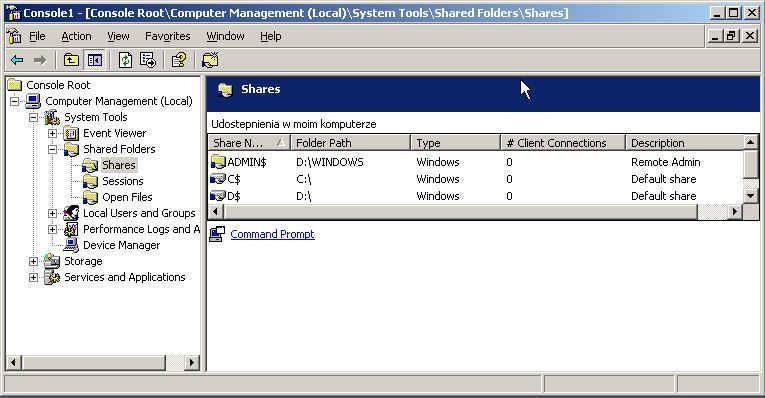
Task: Click the Forward arrow toolbar button
Action: click(40, 60)
